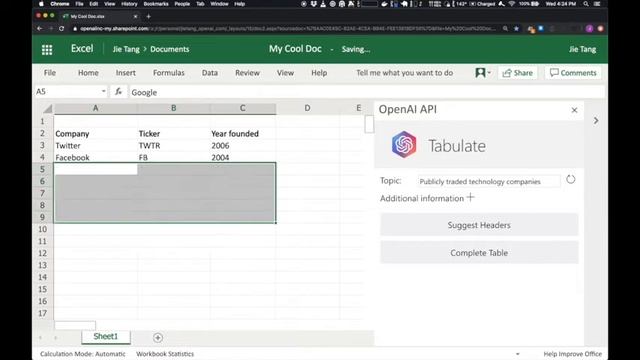This screenshot has height=360, width=640.
Task: Click the Suggest Headers button
Action: tap(479, 225)
